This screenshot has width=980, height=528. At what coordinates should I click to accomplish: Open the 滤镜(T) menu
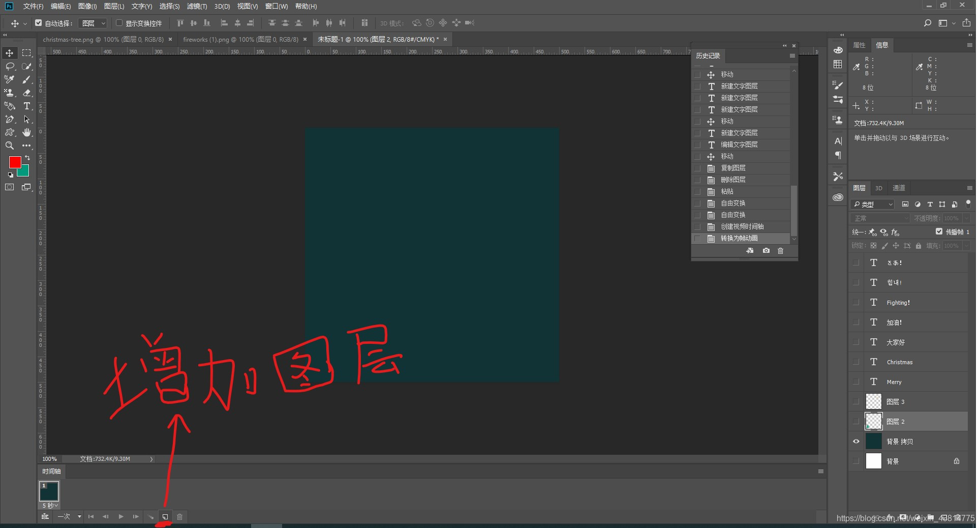[x=197, y=6]
